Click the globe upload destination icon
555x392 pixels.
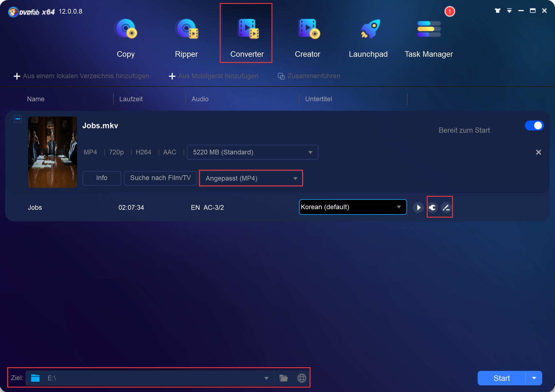tap(302, 378)
